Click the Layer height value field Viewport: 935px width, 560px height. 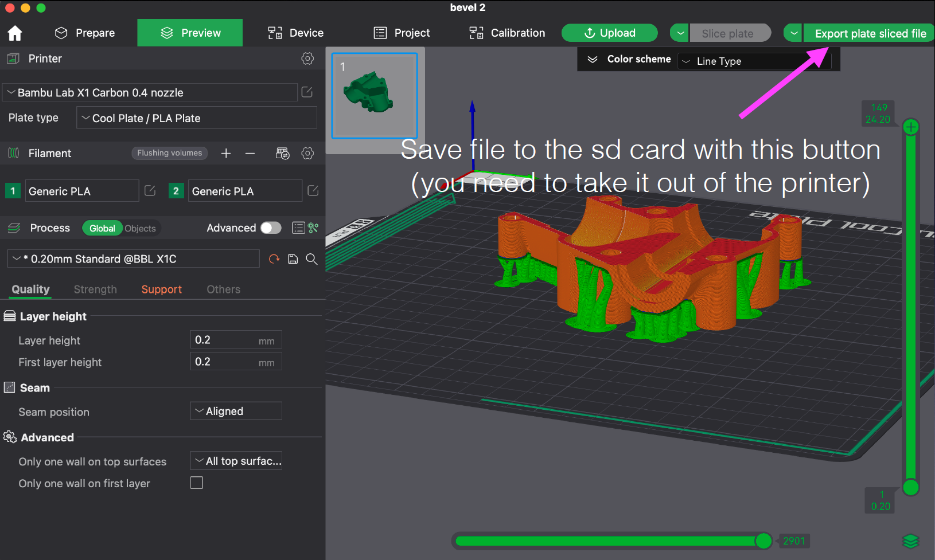(x=236, y=340)
